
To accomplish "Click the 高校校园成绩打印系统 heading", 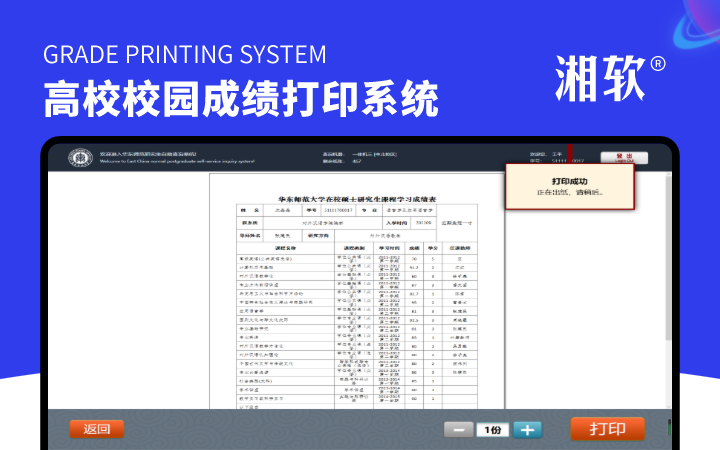I will click(x=240, y=100).
